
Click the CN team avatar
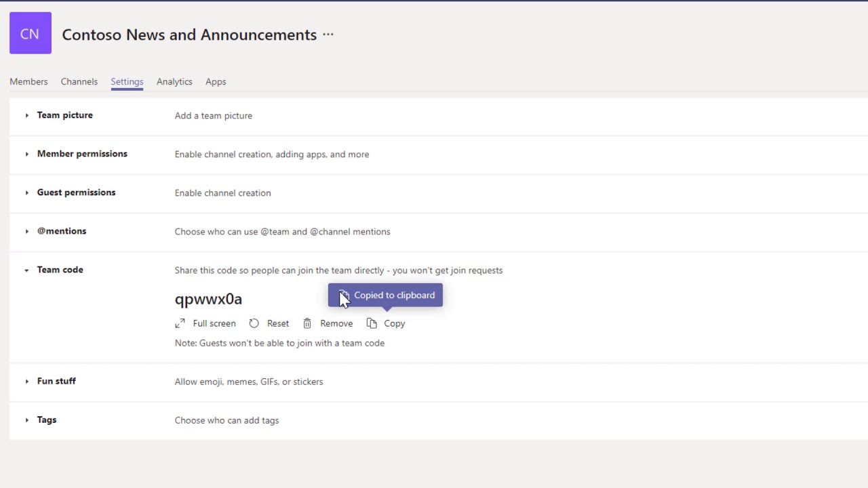[31, 33]
